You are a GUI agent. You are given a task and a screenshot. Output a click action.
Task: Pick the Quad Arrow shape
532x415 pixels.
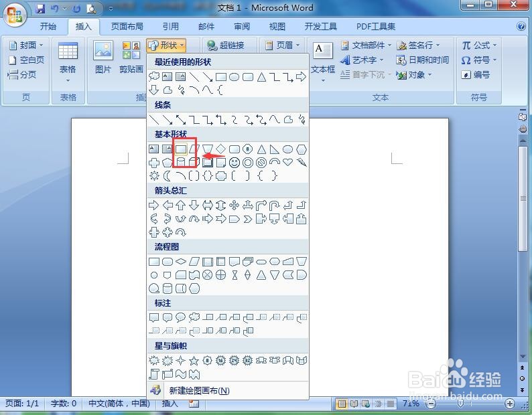(234, 205)
